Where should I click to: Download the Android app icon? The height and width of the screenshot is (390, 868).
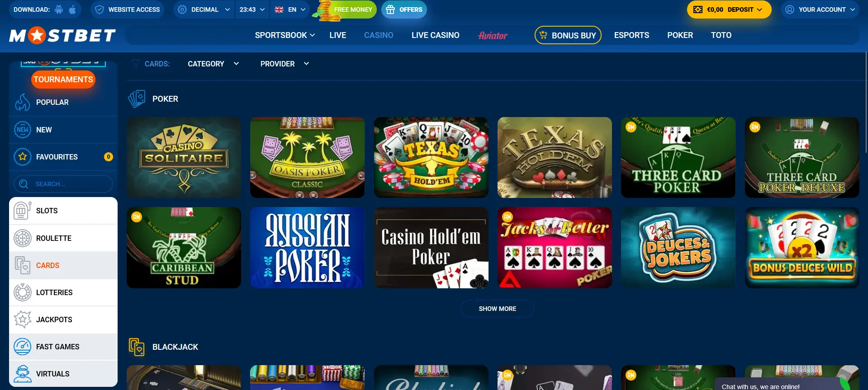[59, 9]
